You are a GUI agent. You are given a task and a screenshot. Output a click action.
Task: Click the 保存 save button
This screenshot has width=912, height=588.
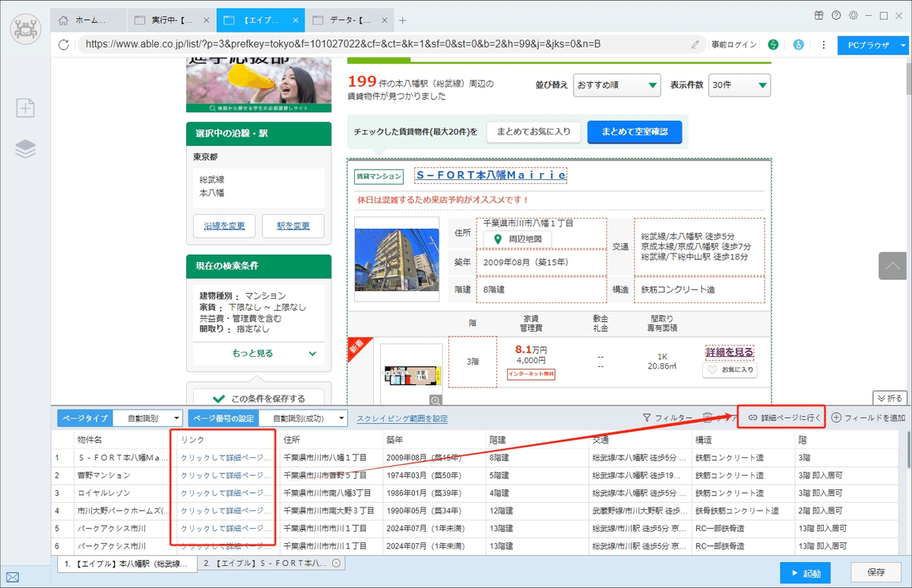click(x=876, y=573)
